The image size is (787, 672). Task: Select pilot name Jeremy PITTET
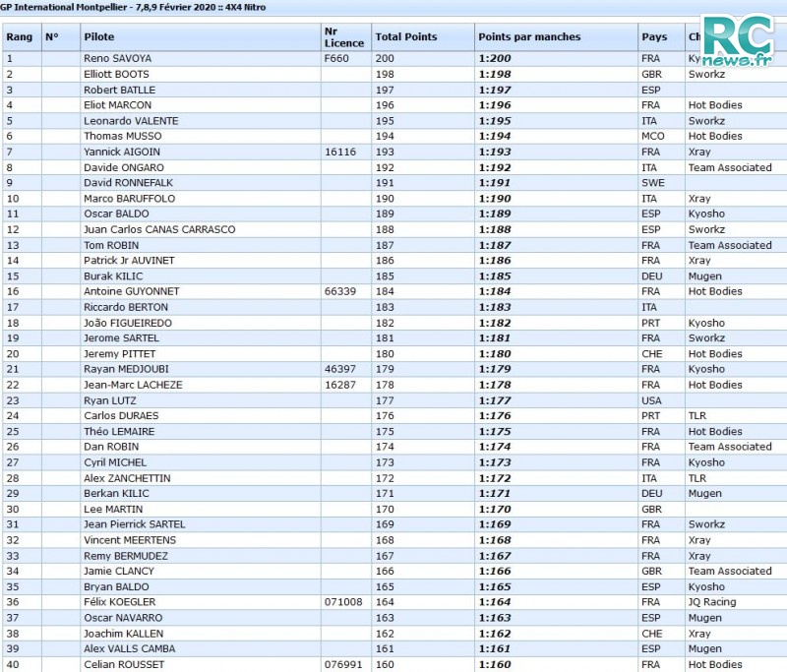[119, 354]
